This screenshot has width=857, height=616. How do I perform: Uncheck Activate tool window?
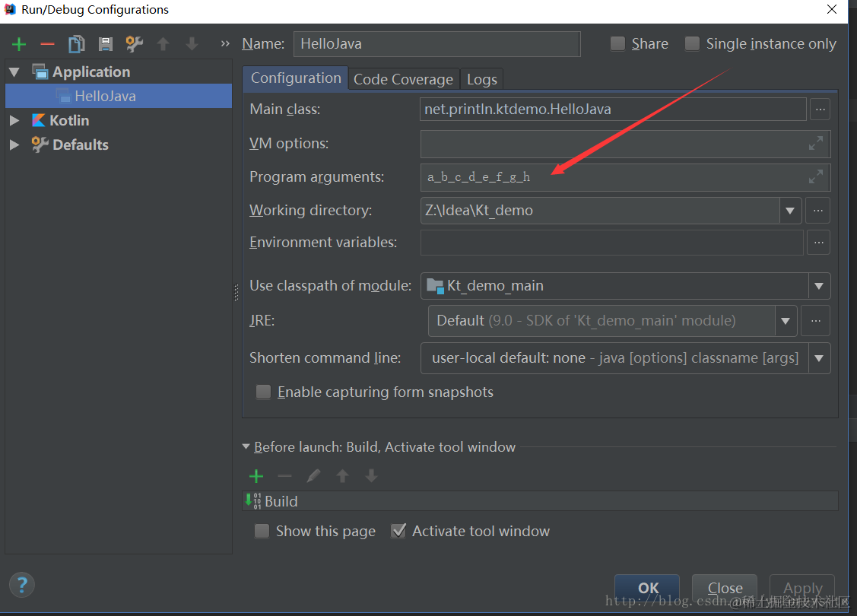coord(398,532)
